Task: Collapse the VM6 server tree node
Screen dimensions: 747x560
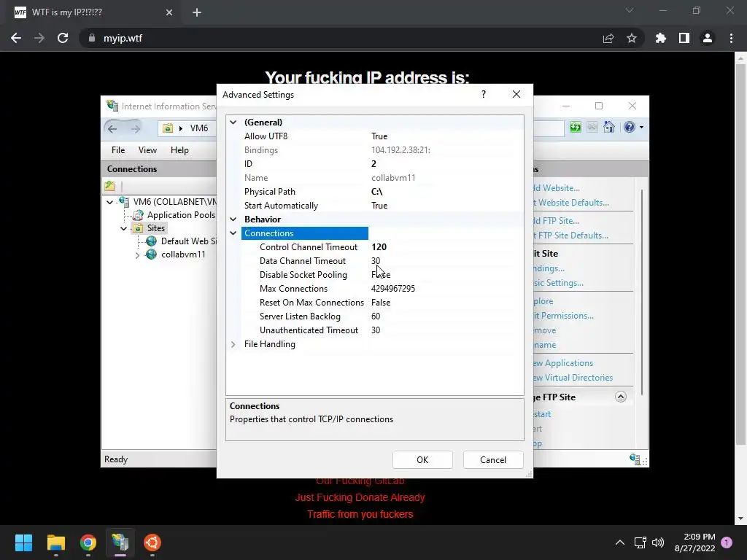Action: pyautogui.click(x=110, y=202)
